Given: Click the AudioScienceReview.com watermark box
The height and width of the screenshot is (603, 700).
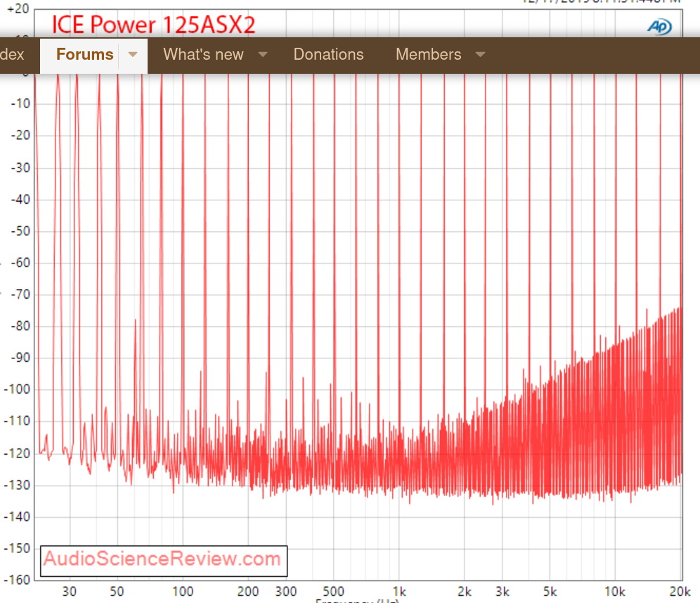Looking at the screenshot, I should [x=164, y=561].
